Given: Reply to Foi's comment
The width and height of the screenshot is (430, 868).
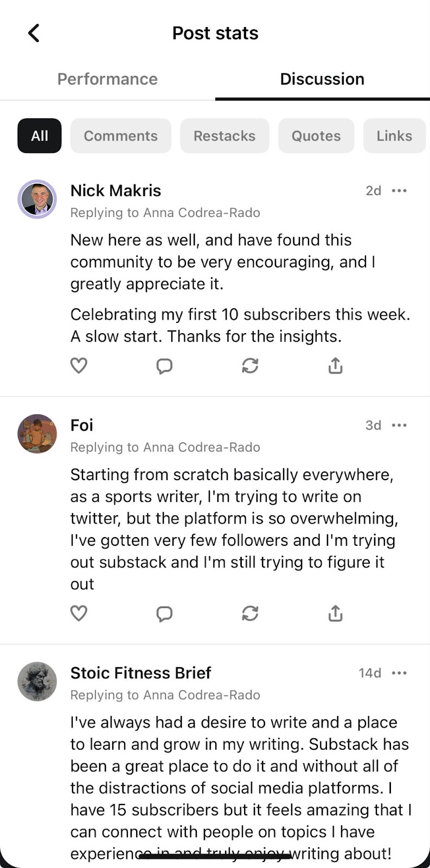Looking at the screenshot, I should coord(164,614).
